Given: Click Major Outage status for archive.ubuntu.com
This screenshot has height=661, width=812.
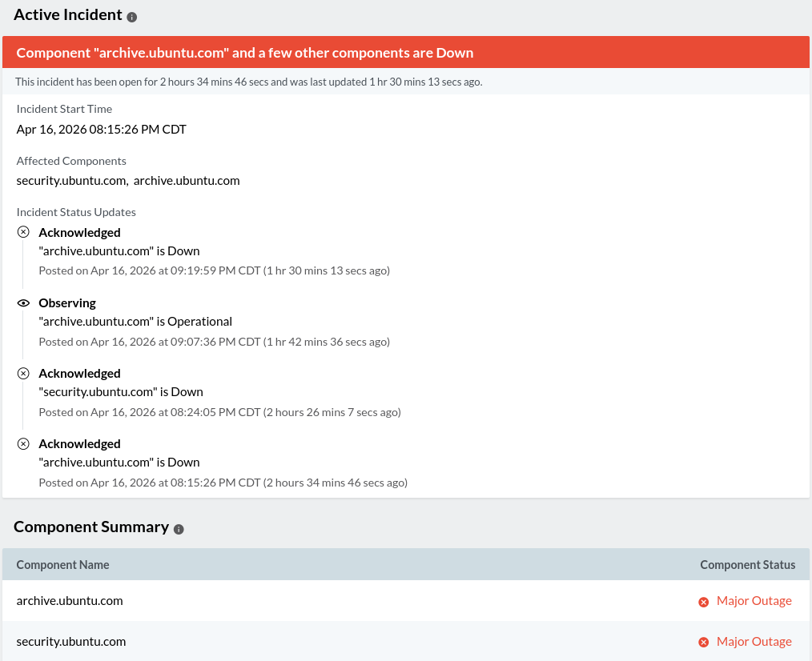Looking at the screenshot, I should (754, 600).
